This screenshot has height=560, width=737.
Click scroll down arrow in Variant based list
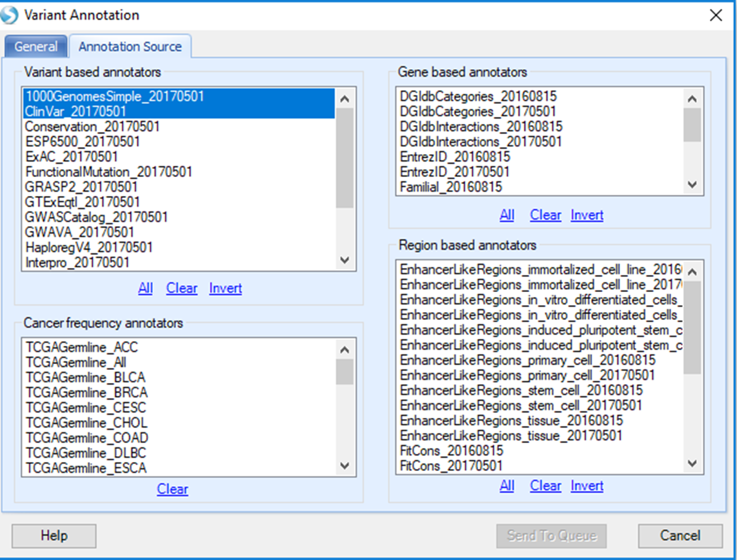pos(345,260)
